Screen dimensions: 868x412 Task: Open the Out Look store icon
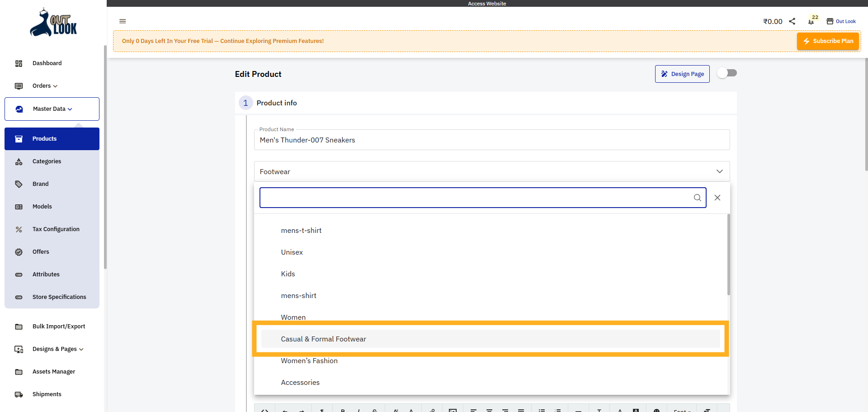coord(830,21)
